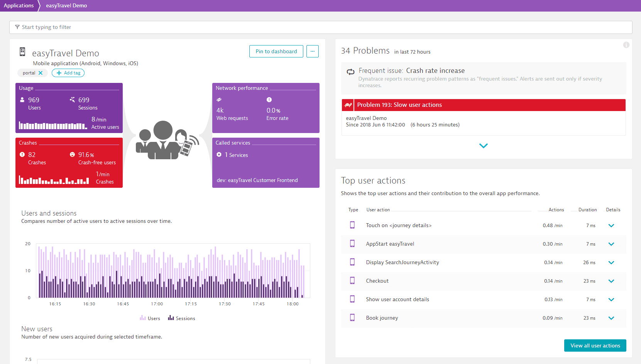Click the users with phone illustration
Screen dimensions: 641x364
coord(167,140)
